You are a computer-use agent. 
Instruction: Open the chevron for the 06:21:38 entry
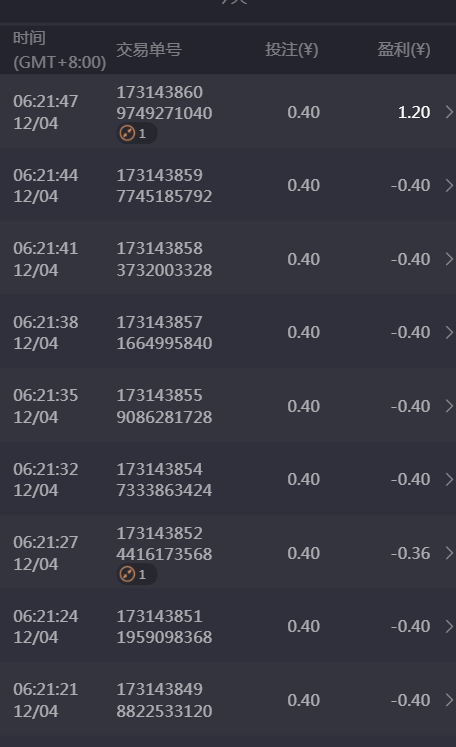point(449,332)
